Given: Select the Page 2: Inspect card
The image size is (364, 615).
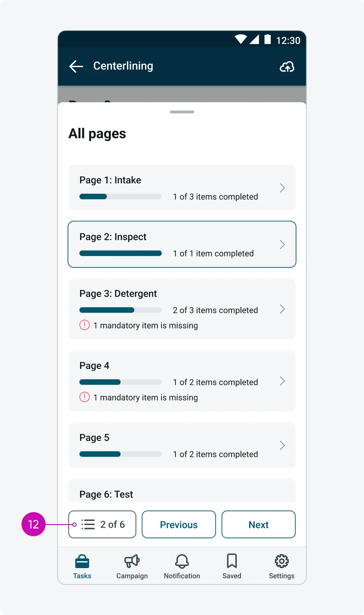Looking at the screenshot, I should pos(182,244).
